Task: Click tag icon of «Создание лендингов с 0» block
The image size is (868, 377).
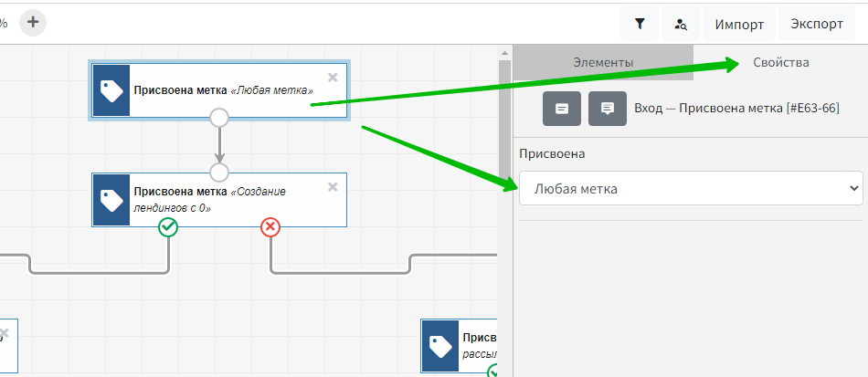Action: tap(111, 200)
